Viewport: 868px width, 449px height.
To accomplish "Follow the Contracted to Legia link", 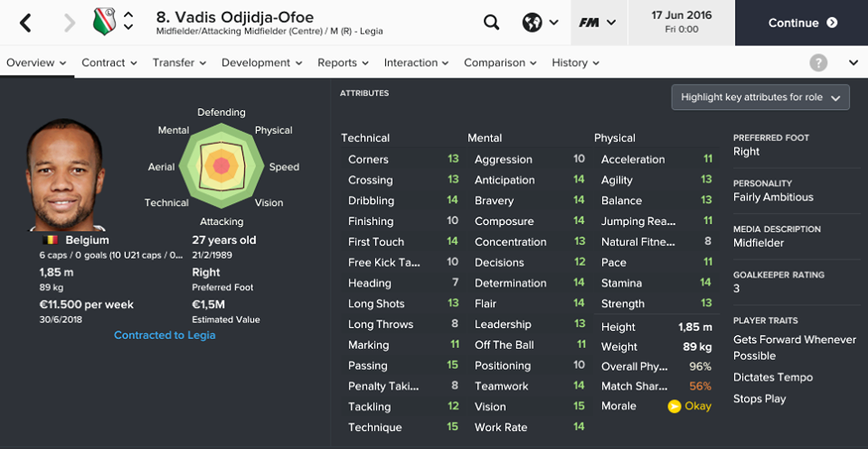I will [x=165, y=335].
